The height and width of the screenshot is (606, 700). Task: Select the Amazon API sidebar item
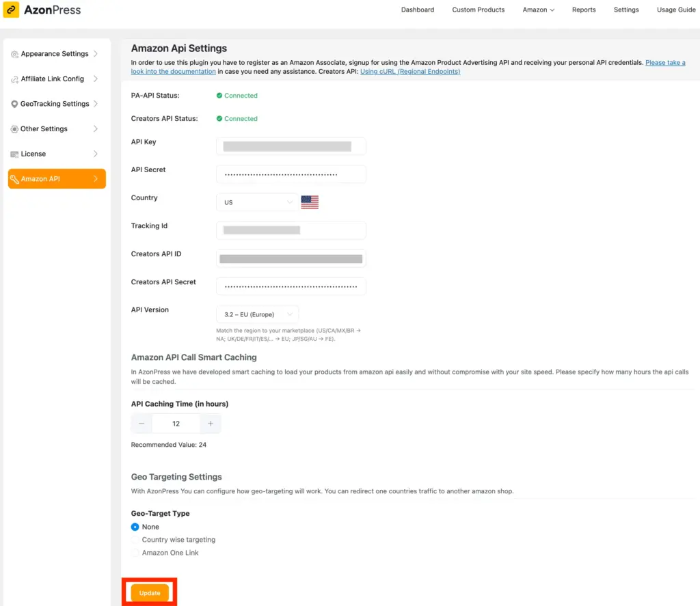tap(57, 178)
